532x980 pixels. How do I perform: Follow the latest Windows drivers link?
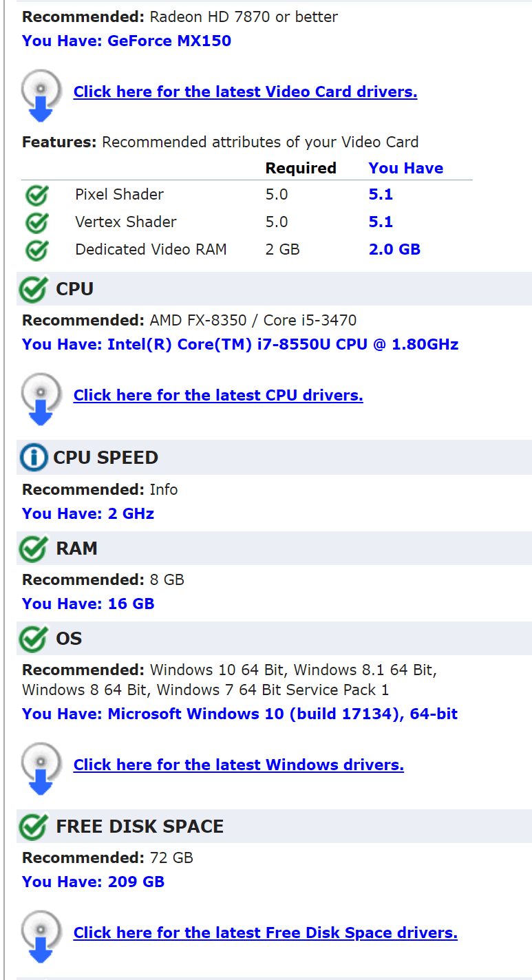point(238,765)
